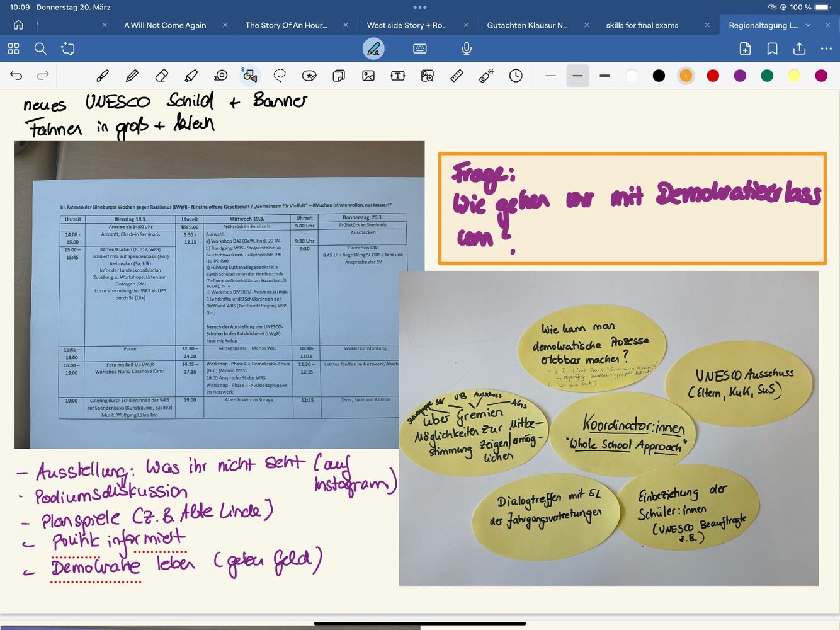Select the yellow sticky notes photo
Image resolution: width=840 pixels, height=630 pixels.
pos(609,428)
